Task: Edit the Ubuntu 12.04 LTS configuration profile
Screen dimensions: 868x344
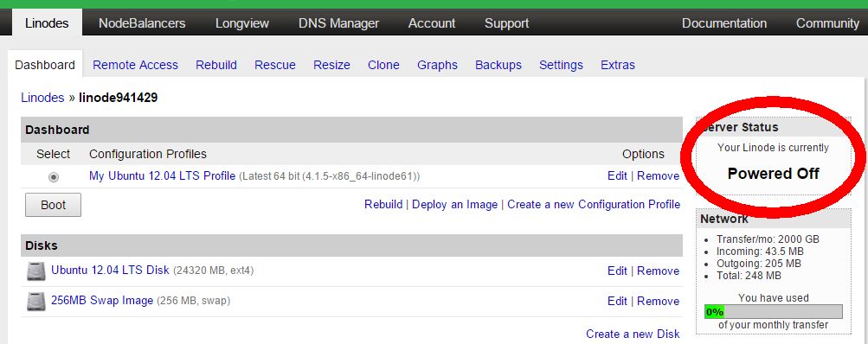Action: point(617,175)
